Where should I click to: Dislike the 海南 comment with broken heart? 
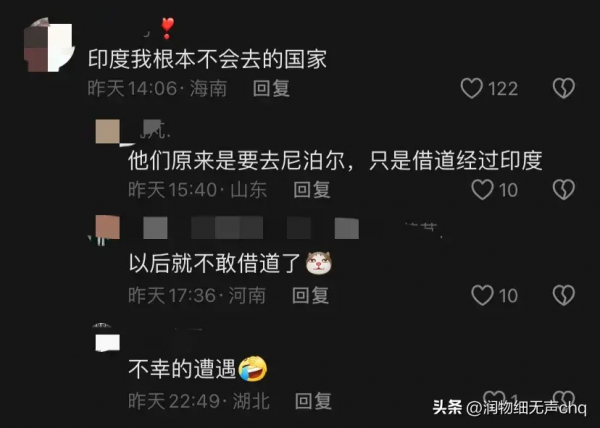(564, 88)
